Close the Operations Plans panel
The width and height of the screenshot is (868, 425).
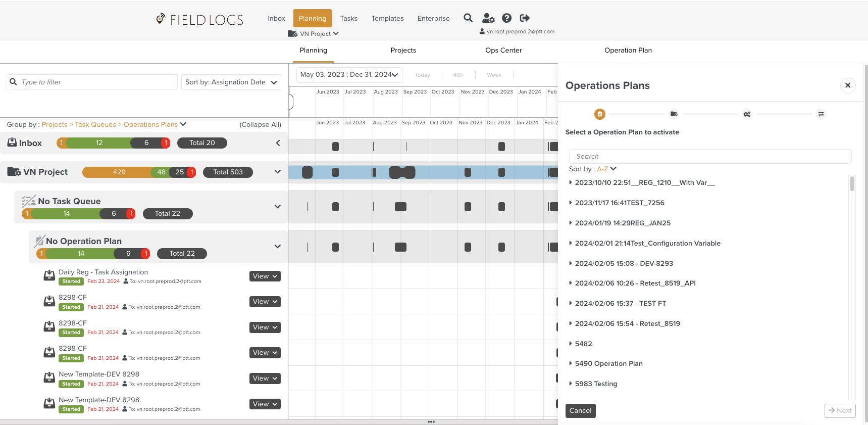tap(848, 85)
